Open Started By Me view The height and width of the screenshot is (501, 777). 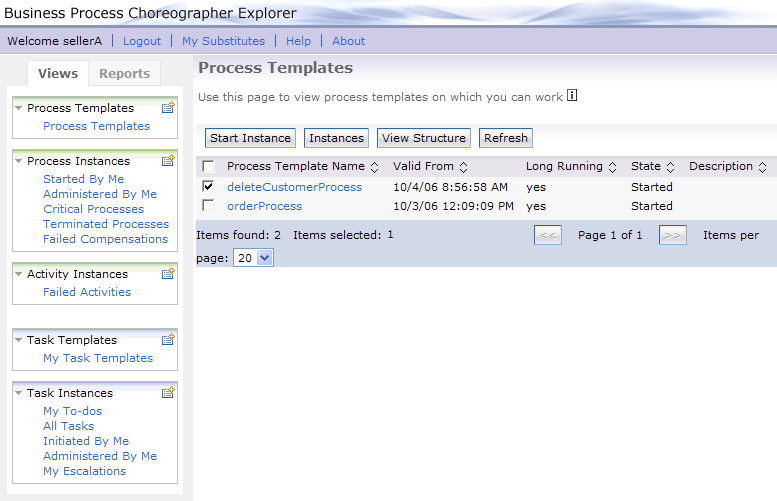83,179
